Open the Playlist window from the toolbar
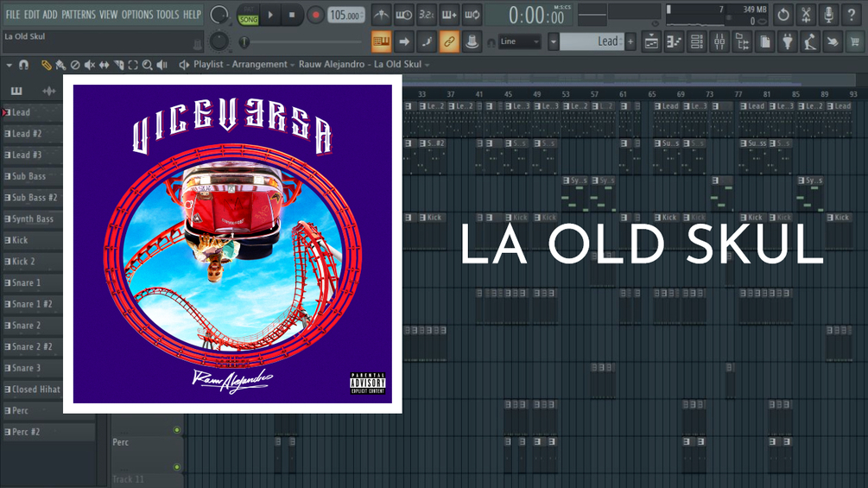 pyautogui.click(x=651, y=41)
